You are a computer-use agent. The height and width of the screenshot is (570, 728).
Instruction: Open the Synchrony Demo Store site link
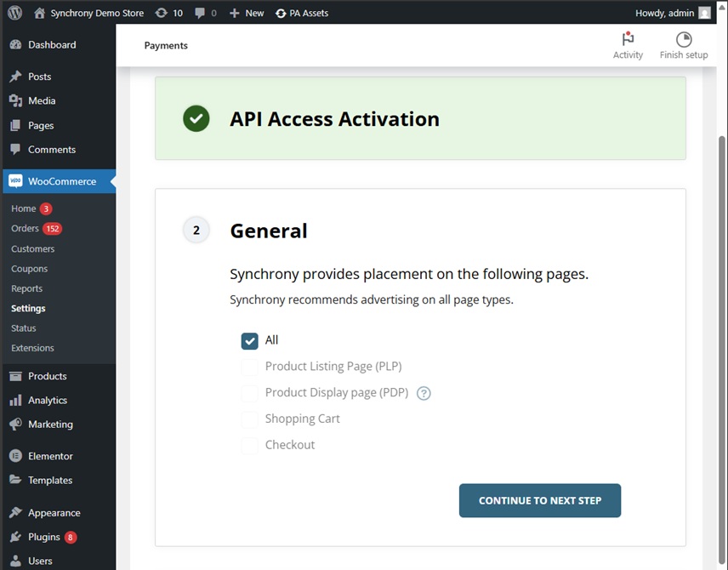click(96, 13)
